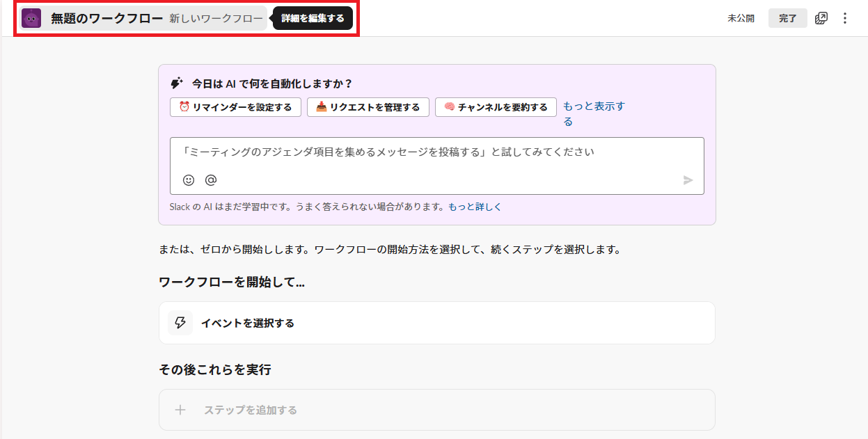This screenshot has width=868, height=439.
Task: Click the @ mention icon
Action: (211, 180)
